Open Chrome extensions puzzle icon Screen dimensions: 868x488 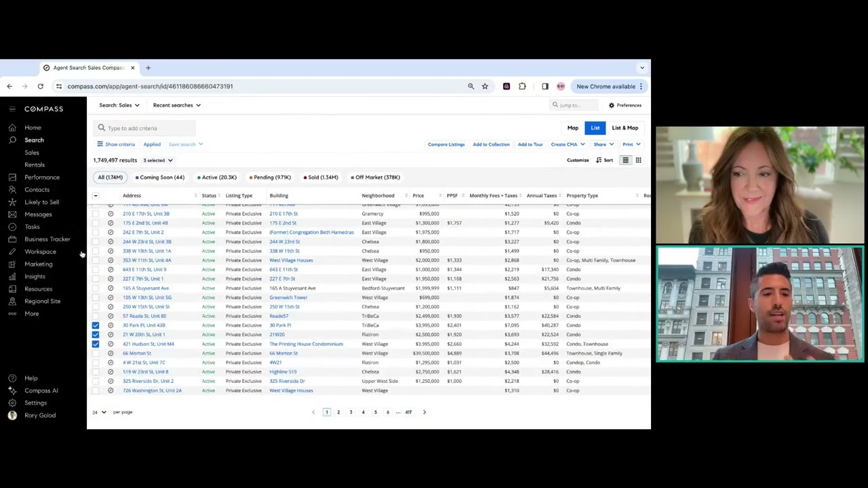tap(522, 86)
